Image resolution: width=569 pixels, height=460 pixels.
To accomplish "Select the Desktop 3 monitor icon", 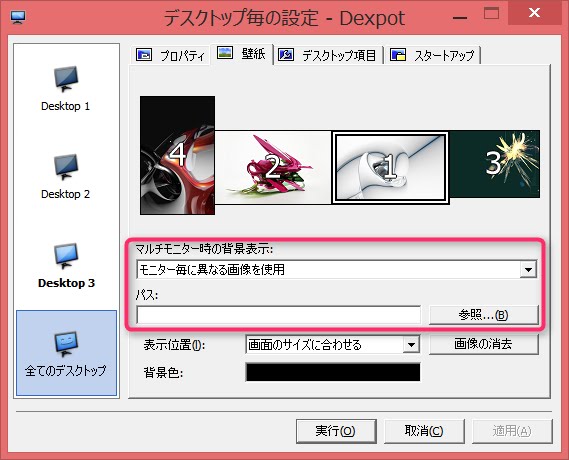I will (x=66, y=256).
